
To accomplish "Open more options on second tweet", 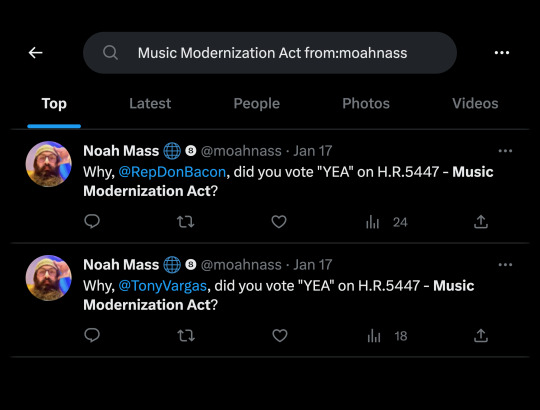I will click(505, 265).
